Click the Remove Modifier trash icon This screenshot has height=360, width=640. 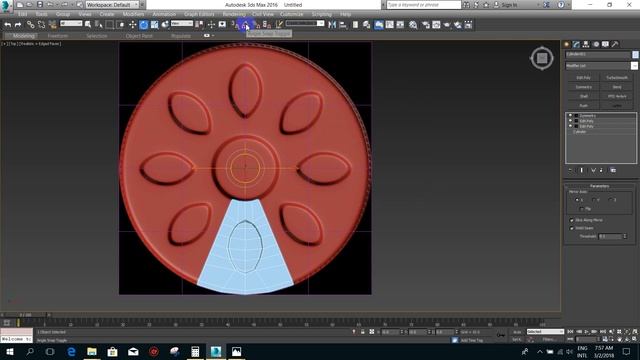(x=602, y=170)
